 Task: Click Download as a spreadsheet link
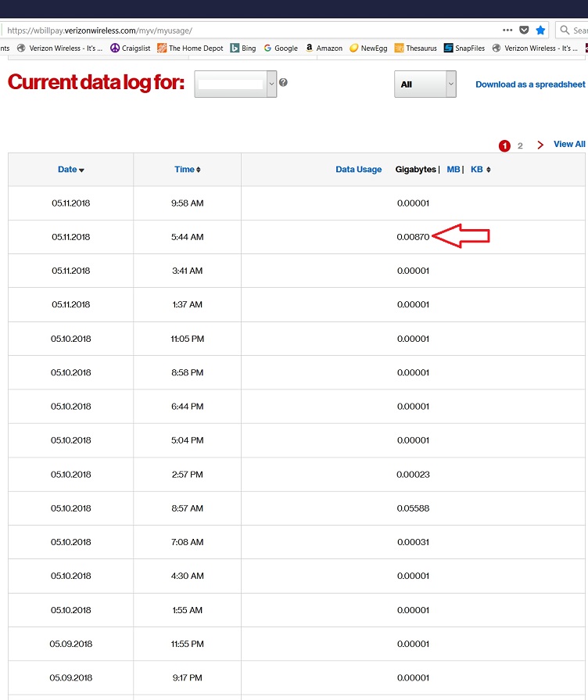[530, 84]
